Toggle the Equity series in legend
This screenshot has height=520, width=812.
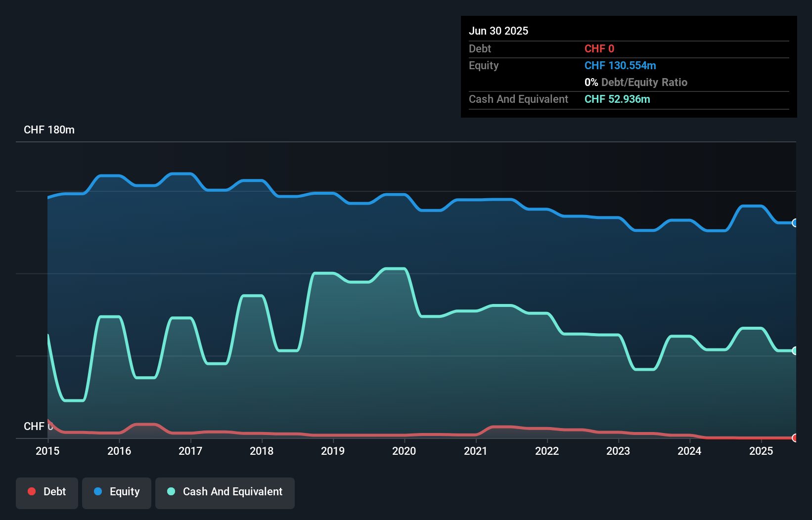117,492
